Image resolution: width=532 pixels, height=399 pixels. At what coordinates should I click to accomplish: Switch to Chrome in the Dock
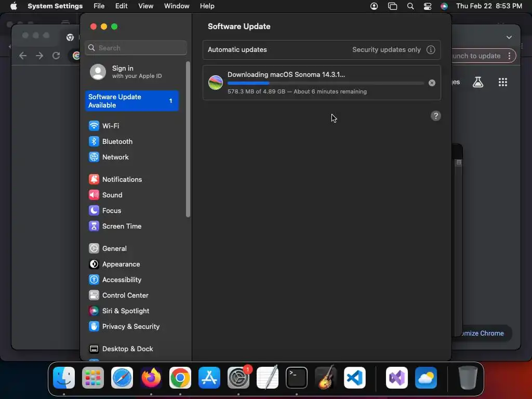tap(180, 378)
